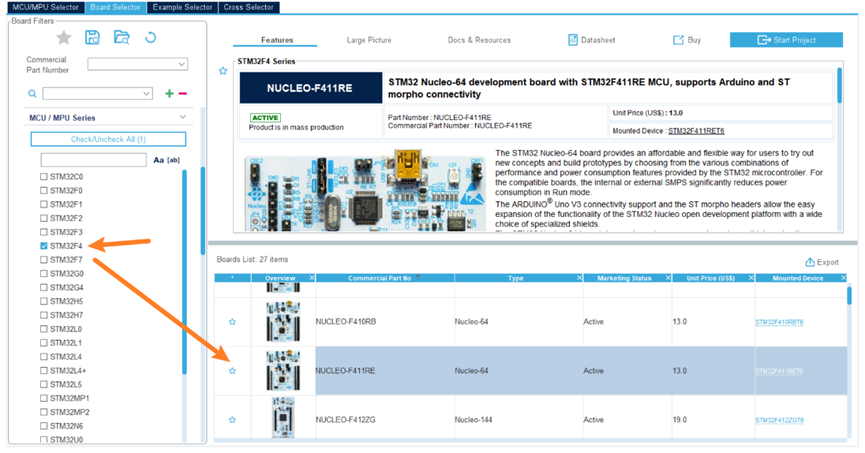The width and height of the screenshot is (865, 453).
Task: Load a saved search folder icon
Action: click(121, 38)
